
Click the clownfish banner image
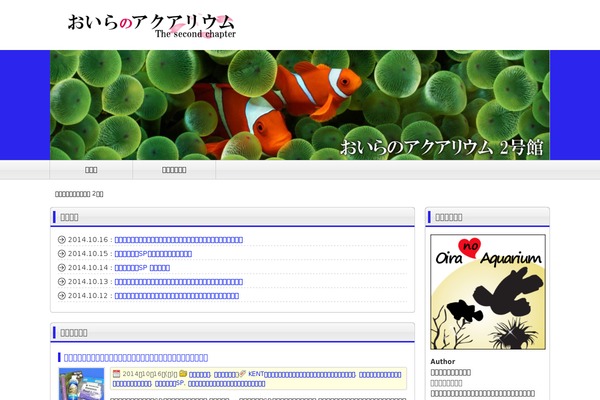[x=300, y=105]
